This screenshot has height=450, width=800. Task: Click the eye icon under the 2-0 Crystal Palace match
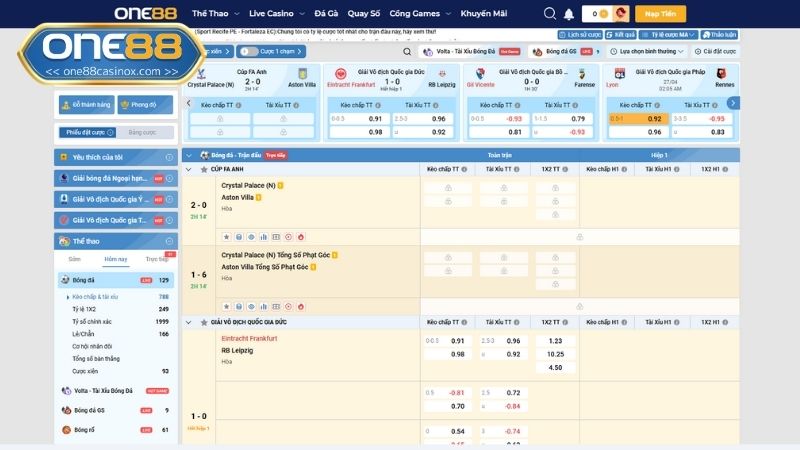251,237
